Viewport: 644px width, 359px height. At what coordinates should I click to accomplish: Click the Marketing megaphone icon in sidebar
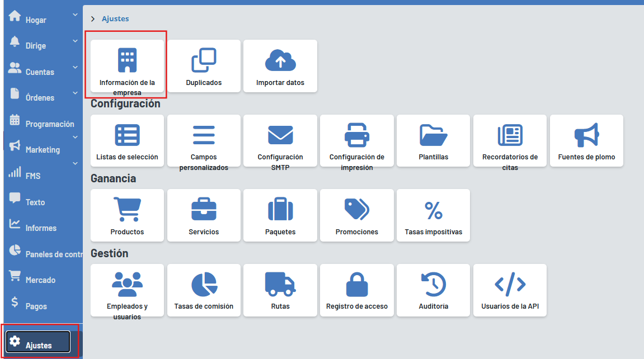[15, 145]
